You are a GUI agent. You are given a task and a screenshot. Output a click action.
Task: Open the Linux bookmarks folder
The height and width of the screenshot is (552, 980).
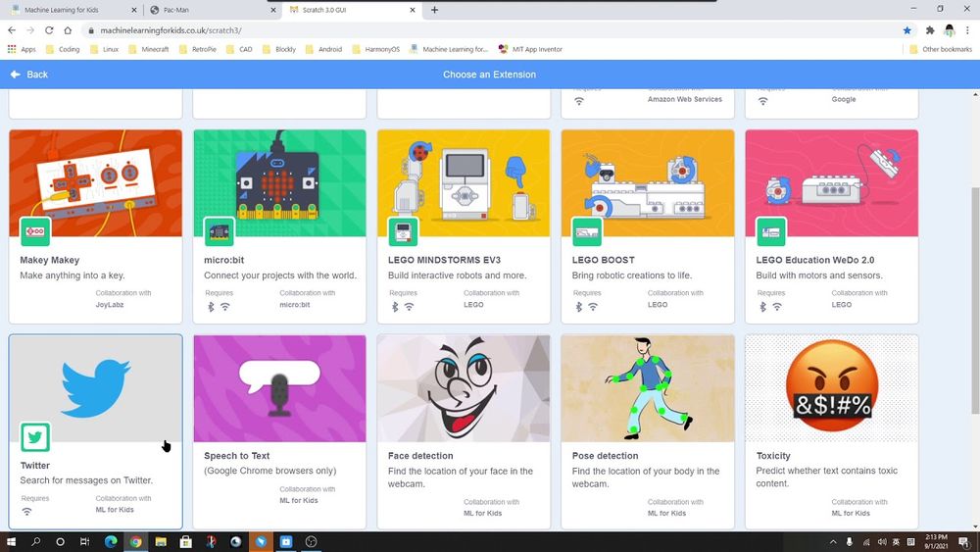(104, 49)
